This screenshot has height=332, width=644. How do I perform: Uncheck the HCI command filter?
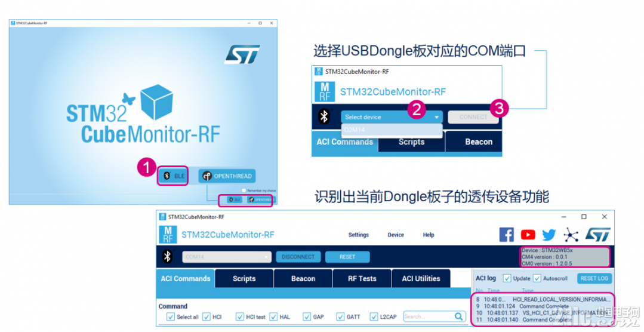(207, 317)
